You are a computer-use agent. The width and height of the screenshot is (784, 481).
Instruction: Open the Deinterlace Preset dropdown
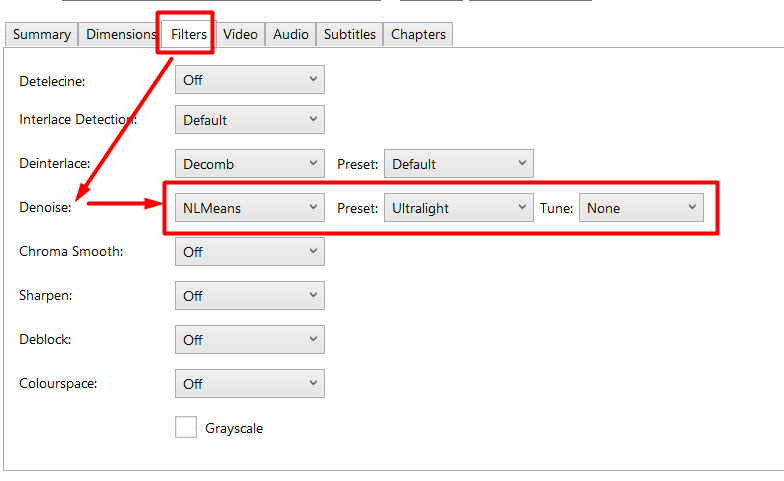(458, 164)
